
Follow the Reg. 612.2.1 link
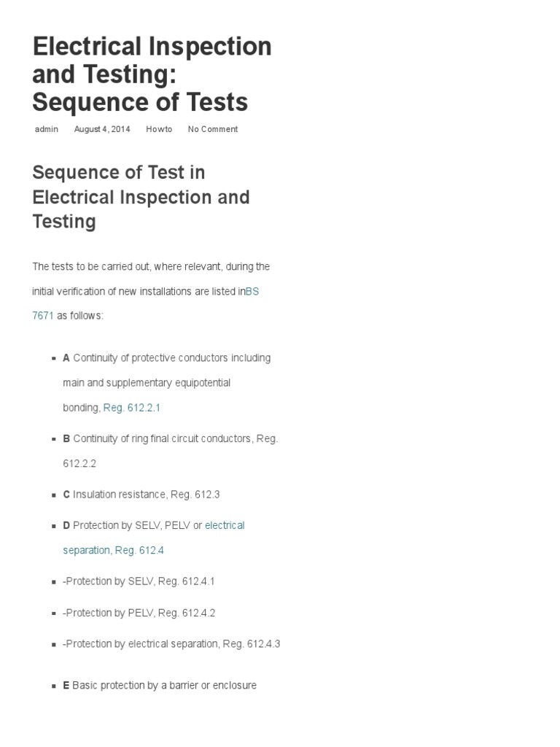(x=132, y=408)
